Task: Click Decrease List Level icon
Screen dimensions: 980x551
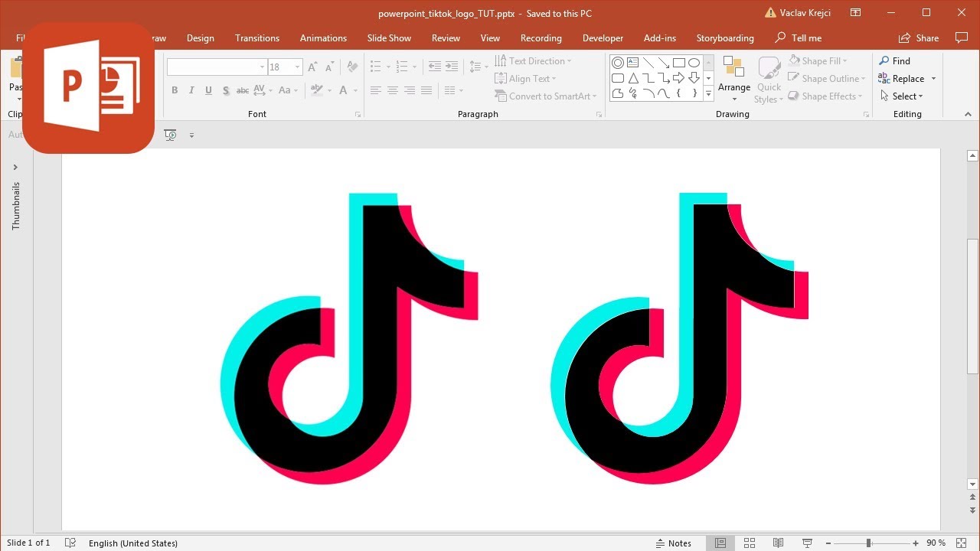Action: 435,67
